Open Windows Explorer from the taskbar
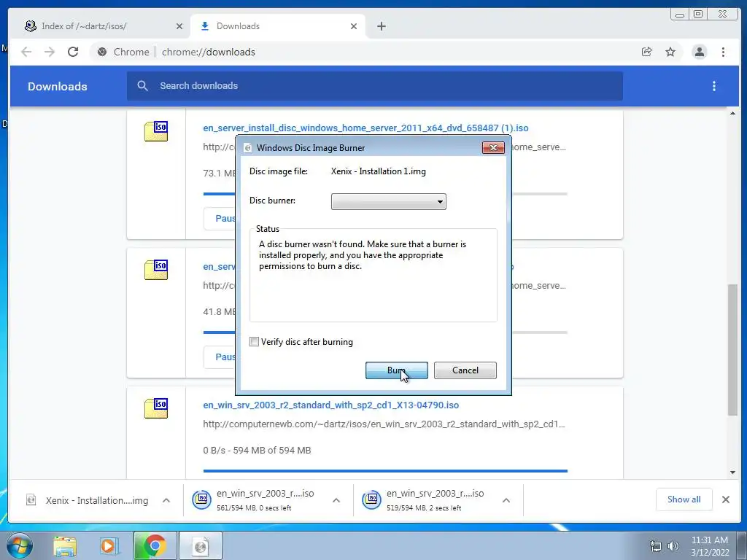The image size is (747, 560). (65, 545)
